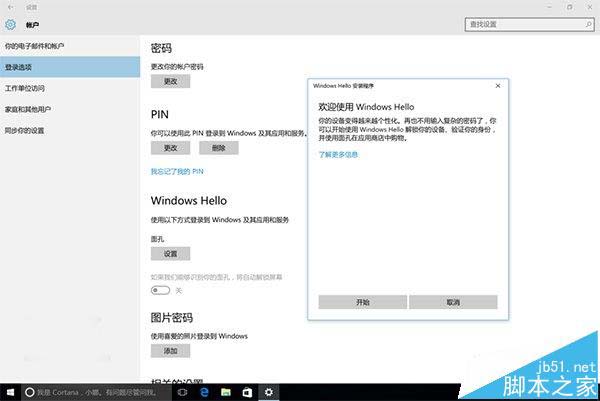This screenshot has height=401, width=600.
Task: Click the Cortana search box on taskbar
Action: pos(96,392)
